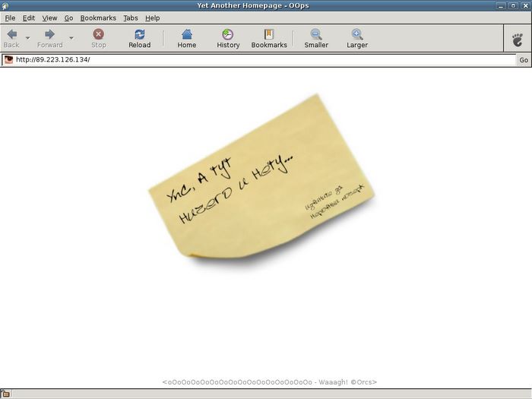Open the window menu in title bar
This screenshot has height=399, width=532.
click(x=5, y=5)
